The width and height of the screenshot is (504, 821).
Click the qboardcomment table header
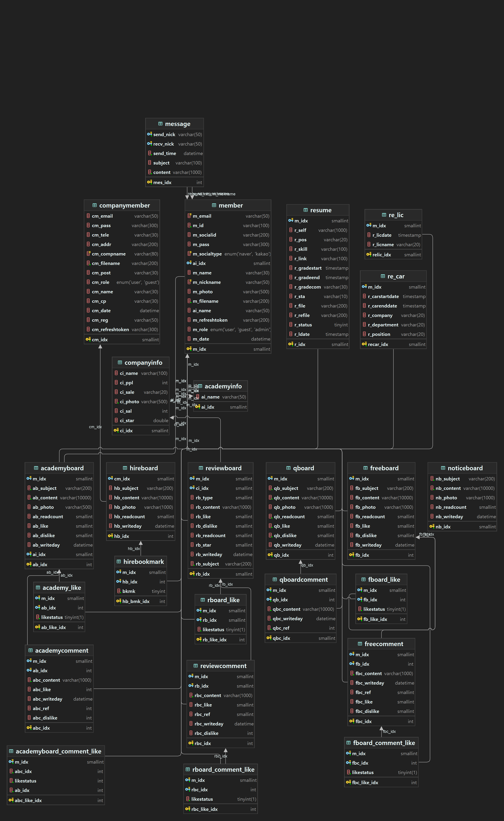click(x=303, y=579)
